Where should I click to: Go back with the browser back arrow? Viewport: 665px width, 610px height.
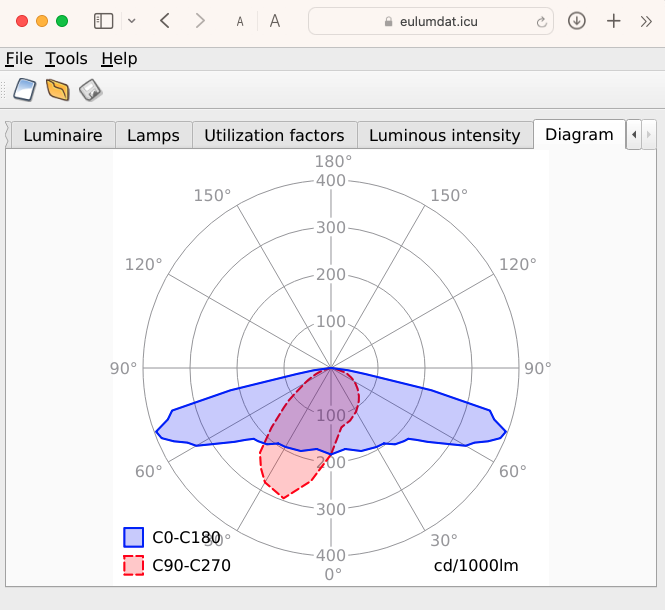pos(165,21)
